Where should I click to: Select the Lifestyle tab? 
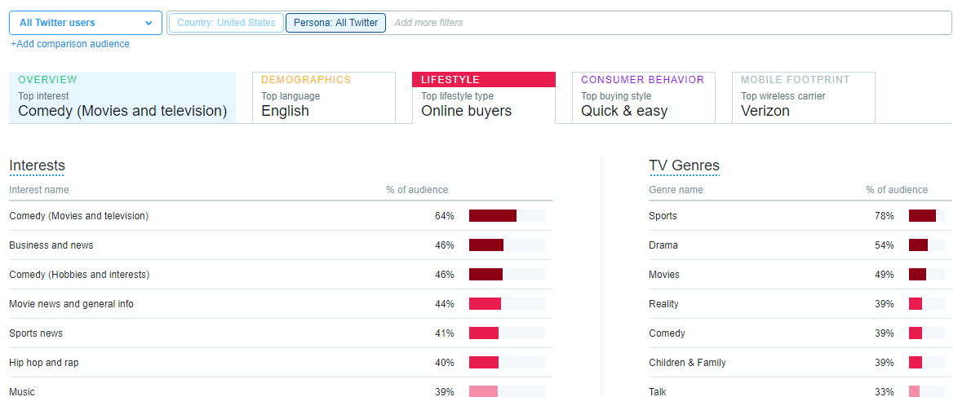click(483, 98)
